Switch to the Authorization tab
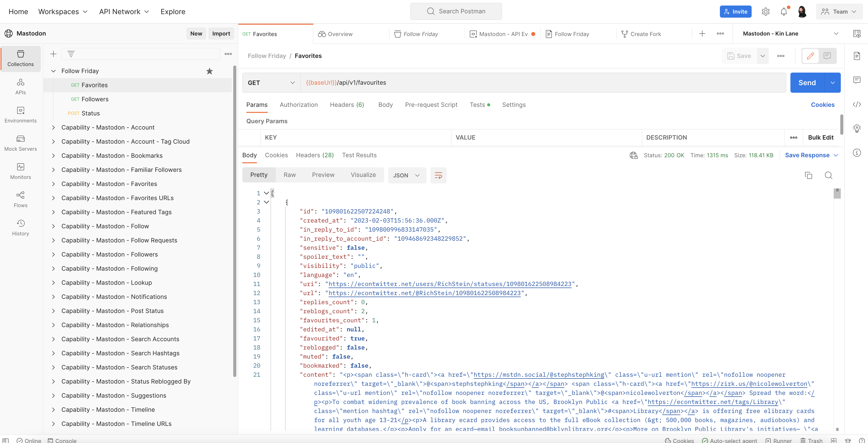Viewport: 868px width, 443px height. click(x=298, y=105)
